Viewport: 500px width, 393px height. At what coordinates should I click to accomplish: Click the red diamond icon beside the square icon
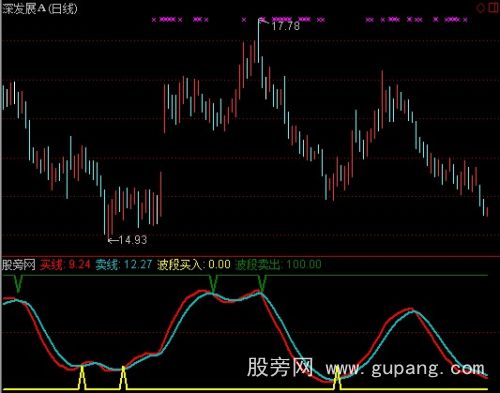click(480, 8)
